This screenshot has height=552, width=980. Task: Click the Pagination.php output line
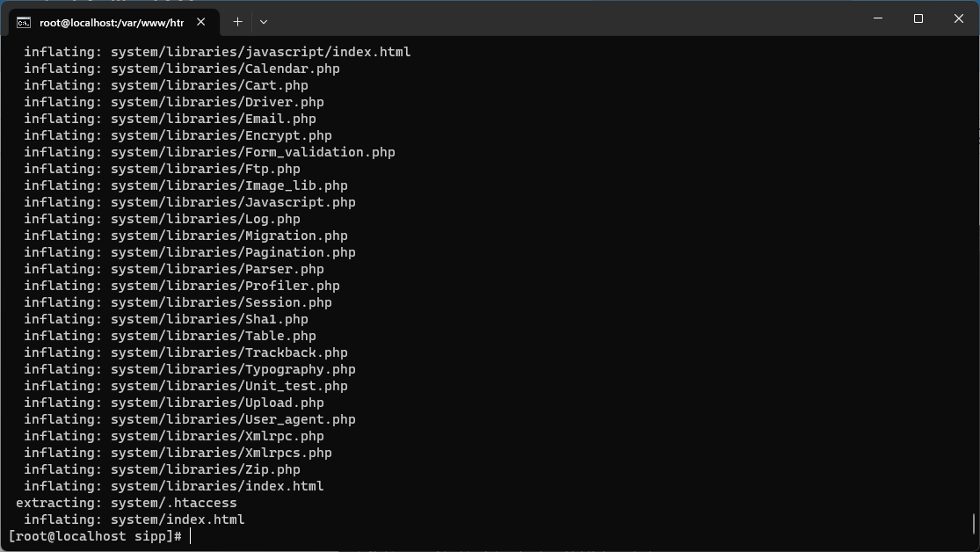[x=189, y=252]
